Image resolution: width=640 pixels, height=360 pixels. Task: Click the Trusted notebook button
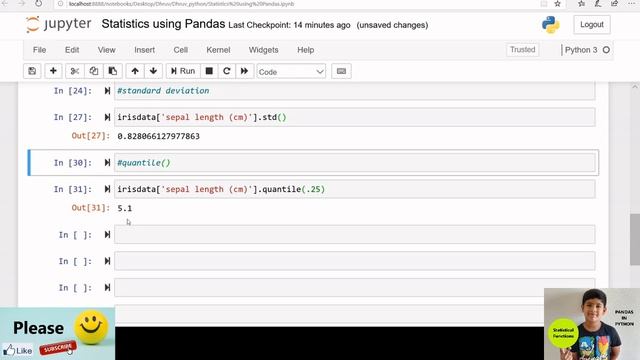coord(522,49)
